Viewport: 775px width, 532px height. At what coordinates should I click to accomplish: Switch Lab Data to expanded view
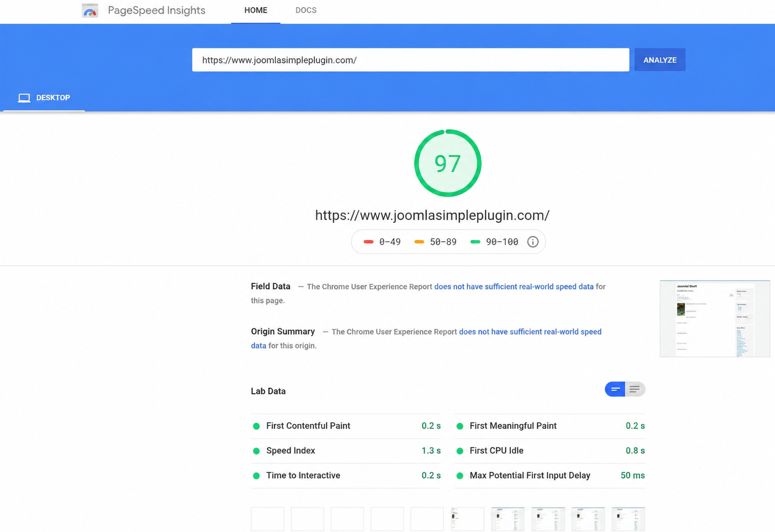click(635, 389)
